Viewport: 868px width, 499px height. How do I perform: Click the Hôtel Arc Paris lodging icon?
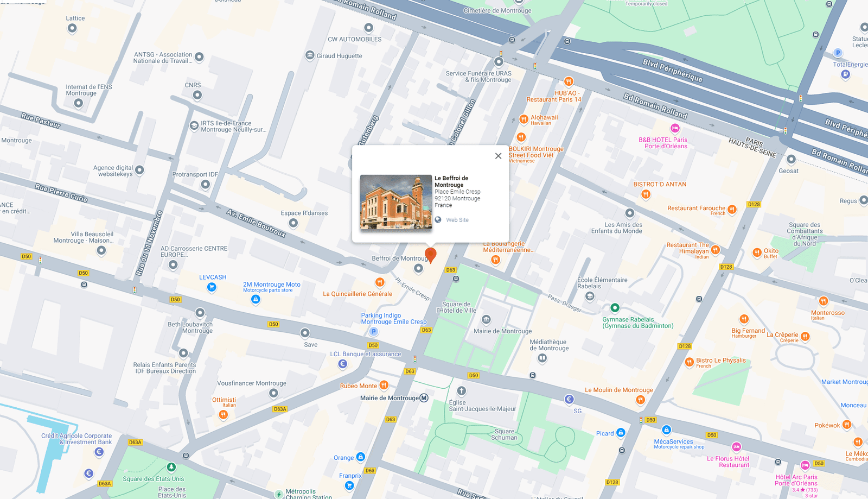coord(805,465)
